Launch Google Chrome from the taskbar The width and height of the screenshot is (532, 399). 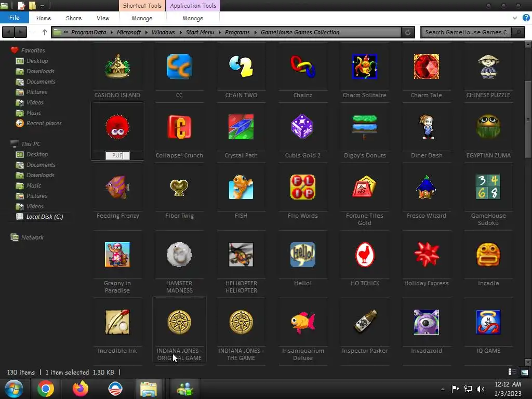(46, 389)
